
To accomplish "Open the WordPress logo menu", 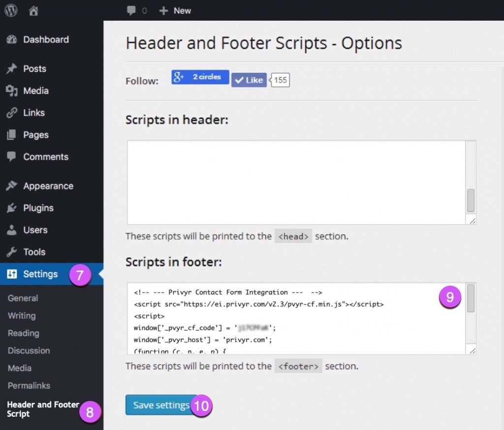I will point(11,10).
